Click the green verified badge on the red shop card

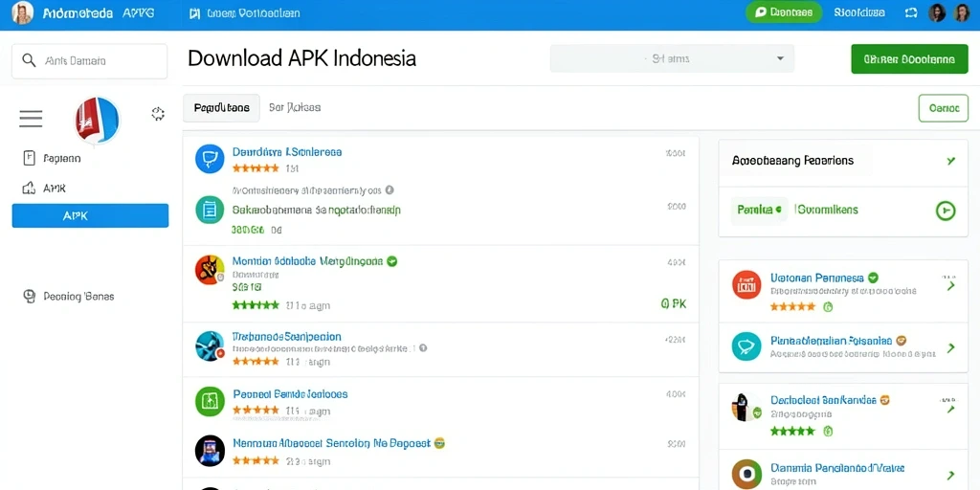pyautogui.click(x=873, y=278)
